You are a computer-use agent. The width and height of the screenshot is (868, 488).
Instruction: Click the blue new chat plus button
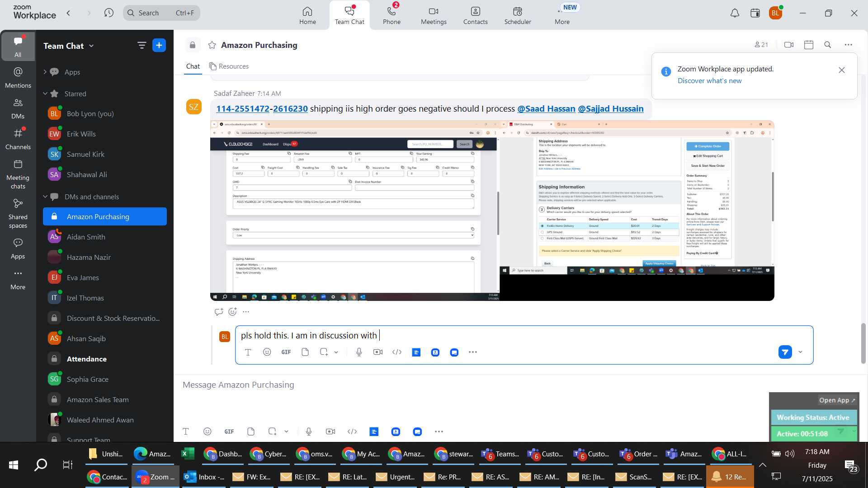(x=159, y=45)
